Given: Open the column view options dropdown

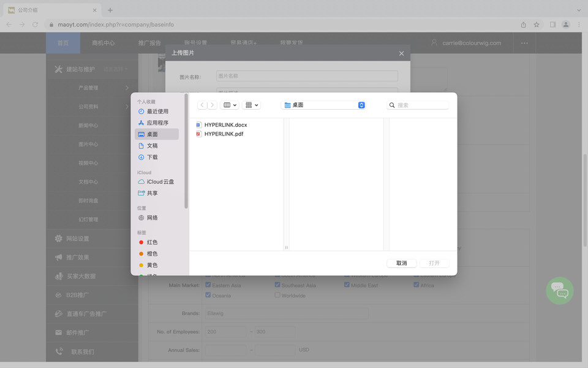Looking at the screenshot, I should click(230, 105).
